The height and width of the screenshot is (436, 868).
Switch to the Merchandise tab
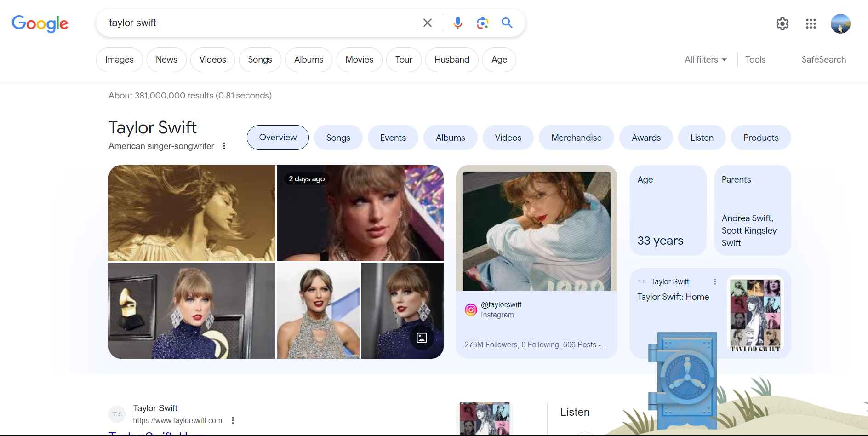click(576, 138)
